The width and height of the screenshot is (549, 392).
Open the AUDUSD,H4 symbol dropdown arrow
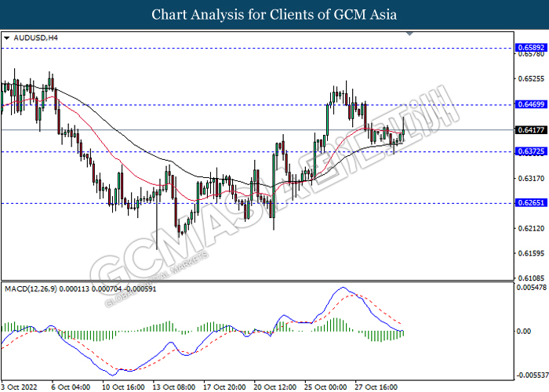[x=6, y=38]
